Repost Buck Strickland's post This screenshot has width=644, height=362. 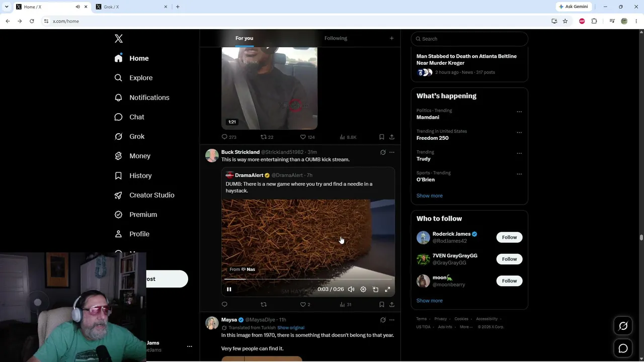tap(264, 304)
